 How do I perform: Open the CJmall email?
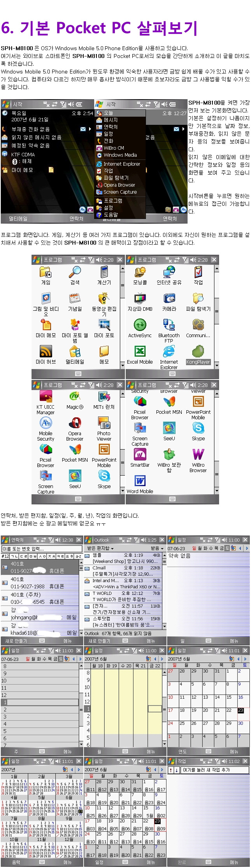click(123, 571)
